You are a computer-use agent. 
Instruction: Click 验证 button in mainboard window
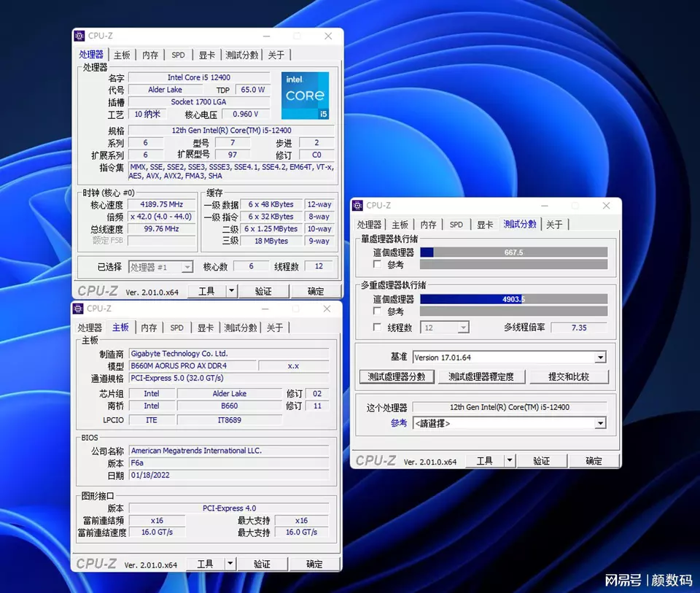click(x=262, y=564)
